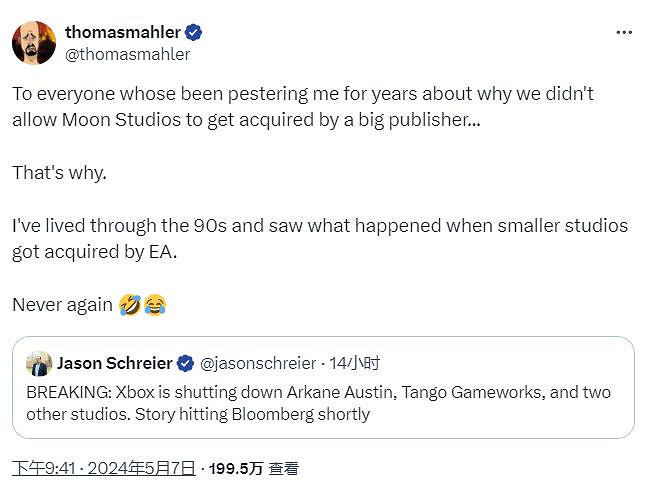This screenshot has width=647, height=485.
Task: Open the three-dot more options menu
Action: click(624, 33)
